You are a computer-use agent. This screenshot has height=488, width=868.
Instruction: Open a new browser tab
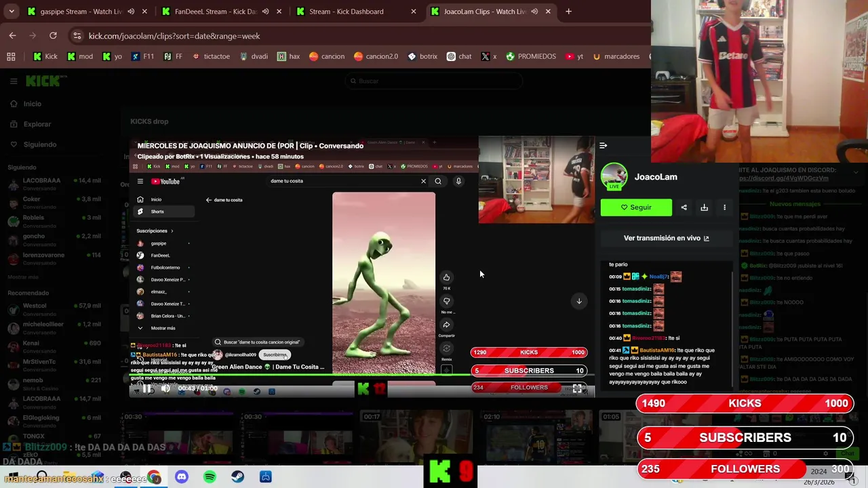568,12
